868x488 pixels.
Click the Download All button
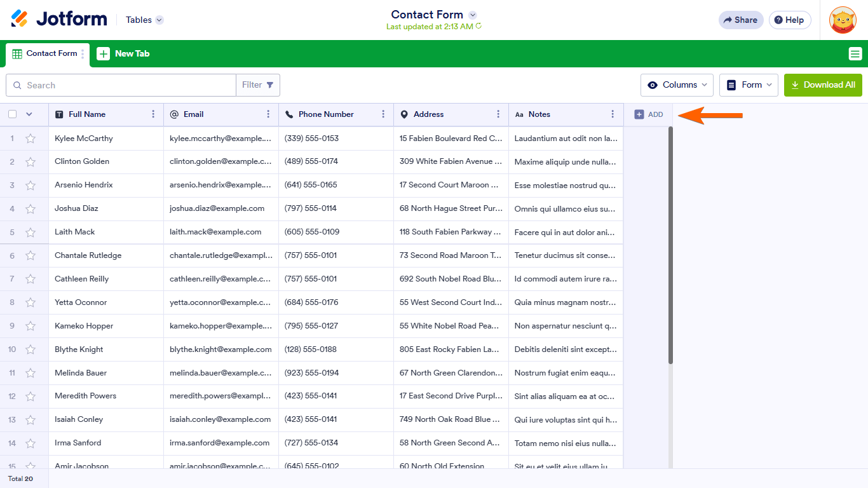point(823,85)
